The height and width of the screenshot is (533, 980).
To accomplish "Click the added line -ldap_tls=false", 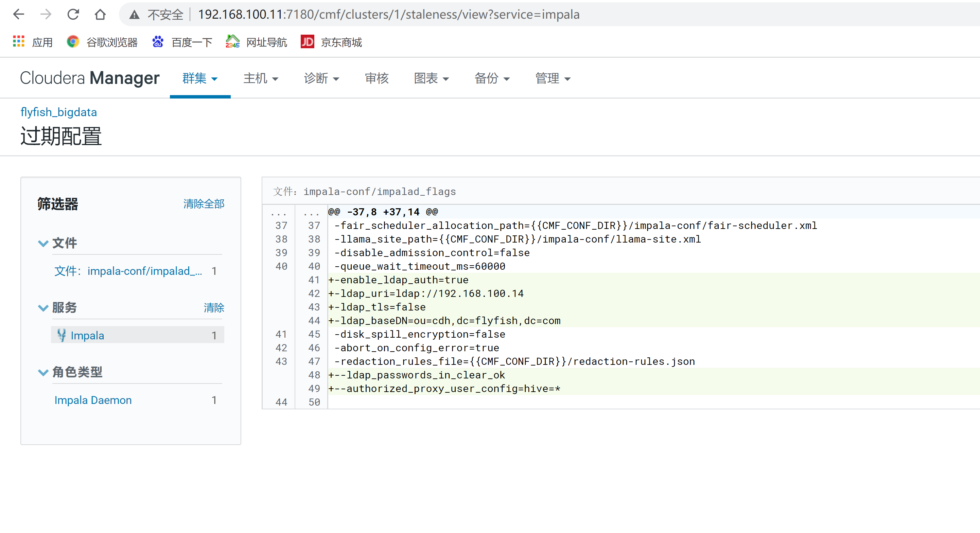I will point(377,307).
